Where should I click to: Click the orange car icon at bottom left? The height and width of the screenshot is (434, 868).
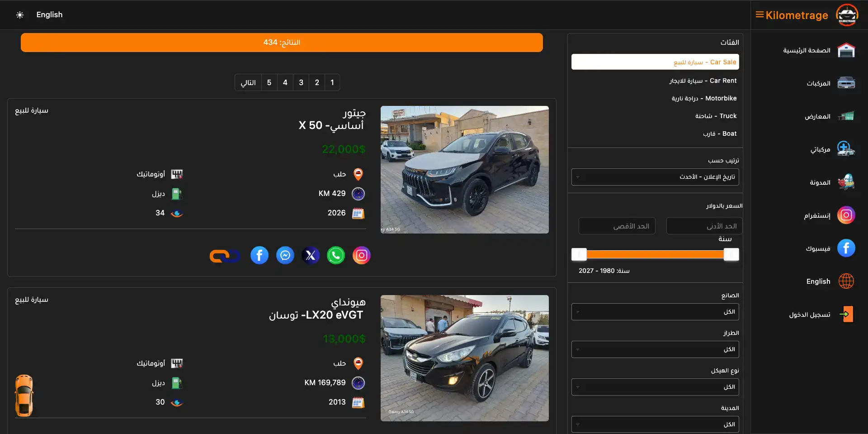(24, 396)
